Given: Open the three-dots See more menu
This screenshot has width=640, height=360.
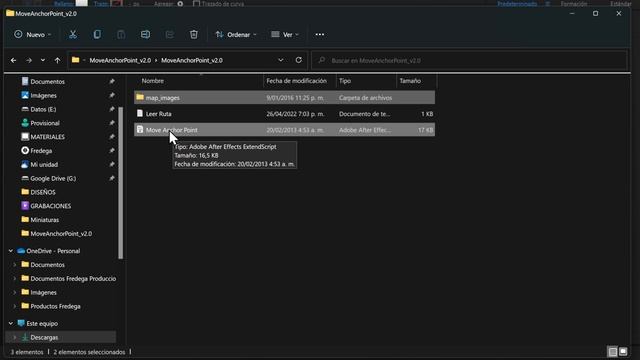Looking at the screenshot, I should pos(320,35).
